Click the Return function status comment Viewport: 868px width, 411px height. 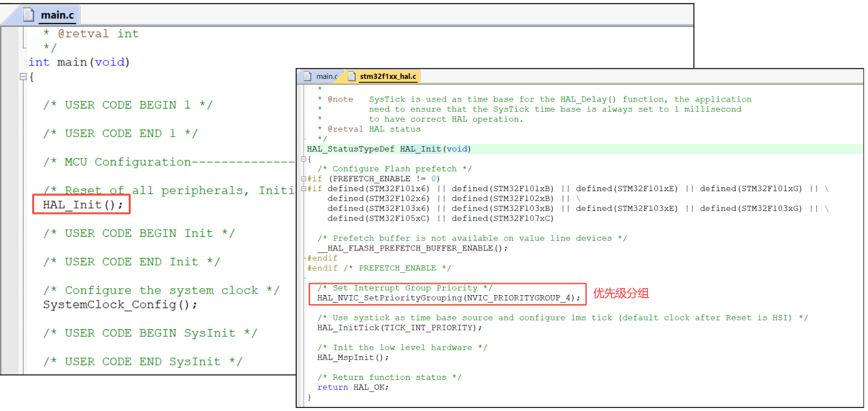(x=389, y=377)
